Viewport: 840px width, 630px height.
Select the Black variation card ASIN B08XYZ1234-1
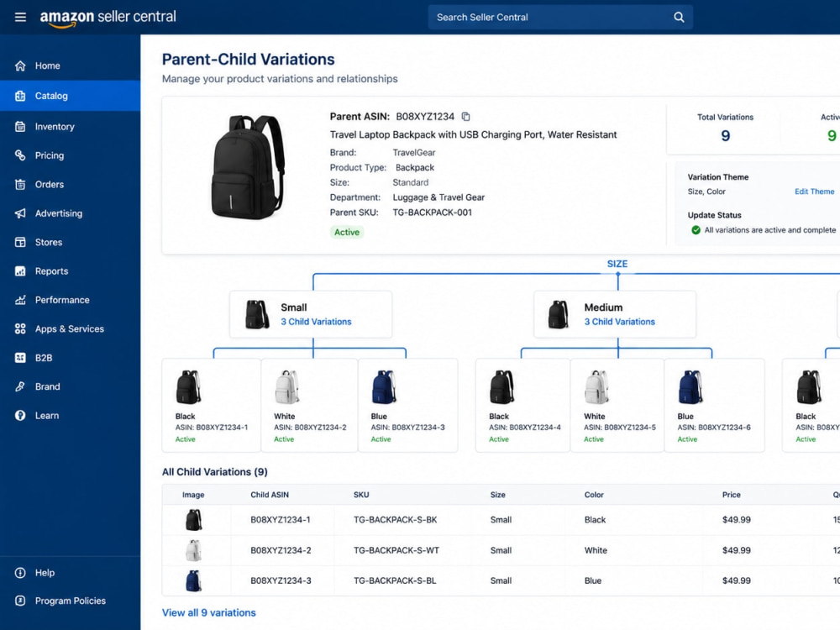coord(212,406)
